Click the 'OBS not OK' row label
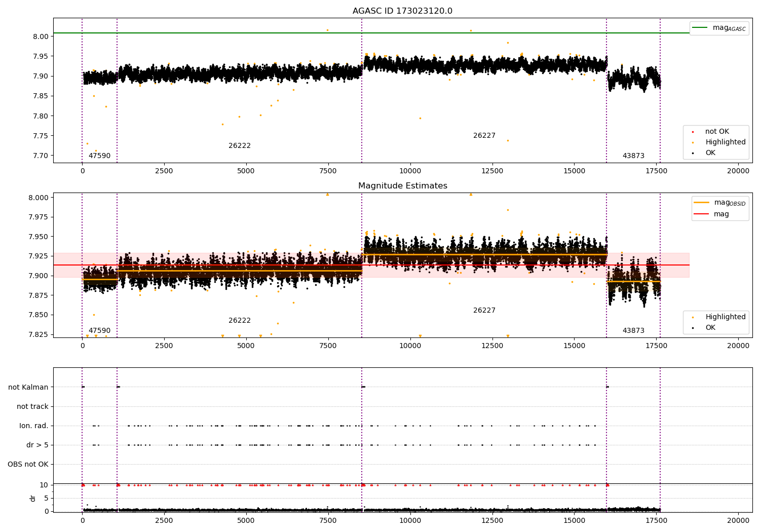Screen dimensions: 760x532 click(x=28, y=465)
